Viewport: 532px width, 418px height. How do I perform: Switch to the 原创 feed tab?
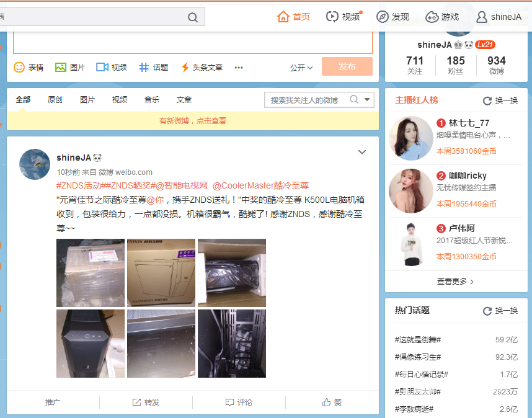pyautogui.click(x=55, y=99)
